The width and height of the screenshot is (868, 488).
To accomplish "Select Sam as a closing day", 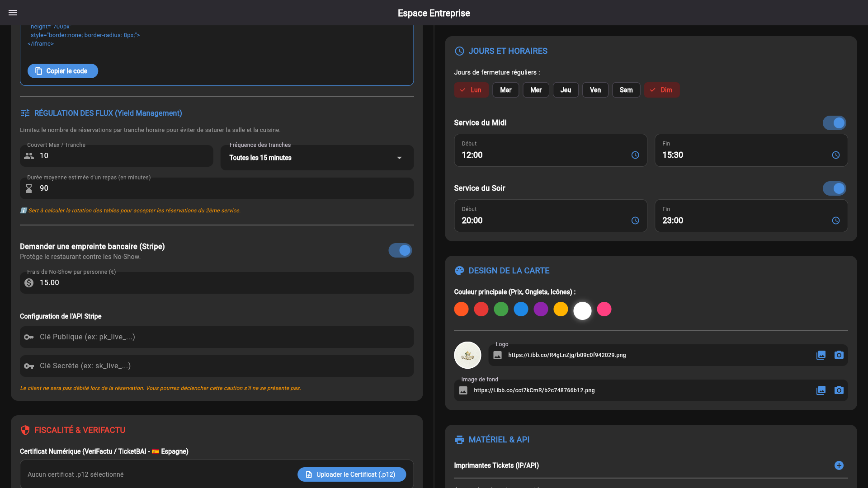I will (x=626, y=90).
